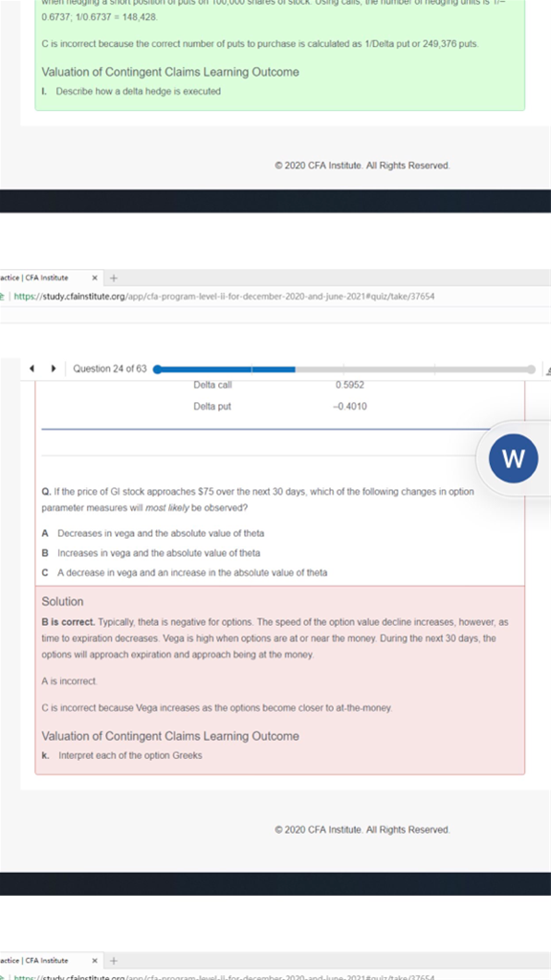Click 'C is incorrect because the correct number of puts'
Image resolution: width=551 pixels, height=980 pixels.
coord(260,44)
